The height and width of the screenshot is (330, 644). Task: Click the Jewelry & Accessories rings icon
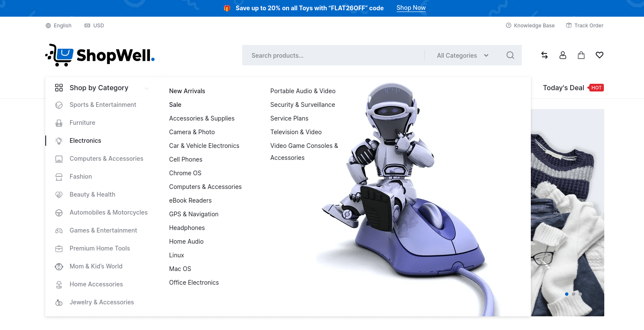pyautogui.click(x=59, y=303)
